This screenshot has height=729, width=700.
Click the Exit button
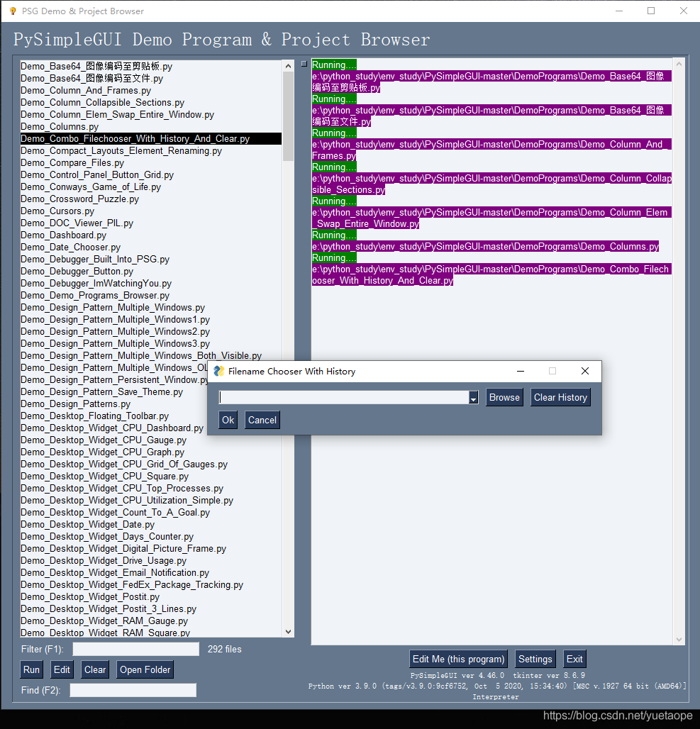pos(574,659)
